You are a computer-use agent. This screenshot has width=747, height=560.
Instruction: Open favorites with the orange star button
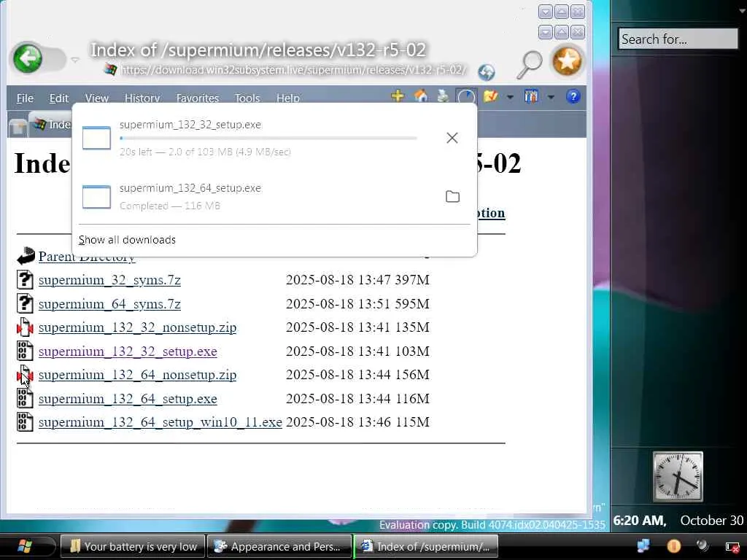click(567, 61)
